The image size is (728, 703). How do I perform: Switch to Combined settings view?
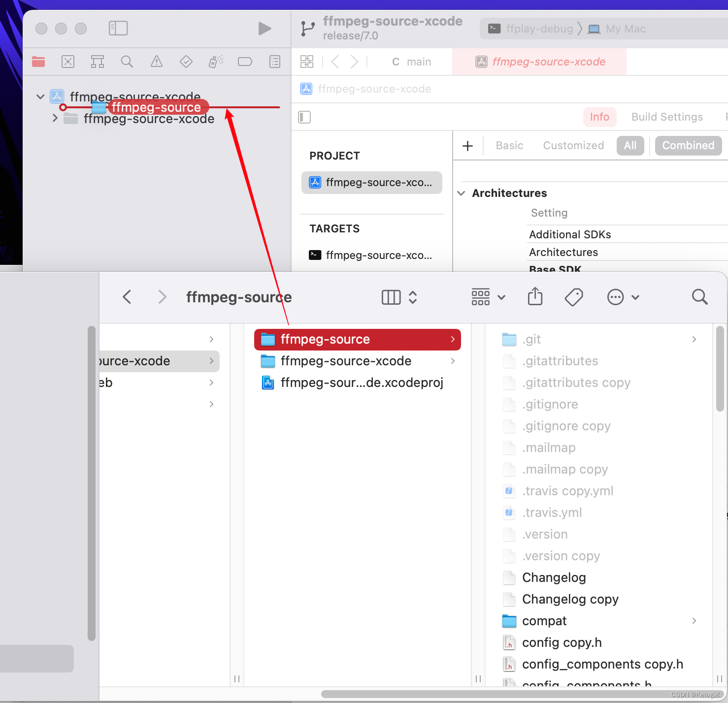[688, 145]
